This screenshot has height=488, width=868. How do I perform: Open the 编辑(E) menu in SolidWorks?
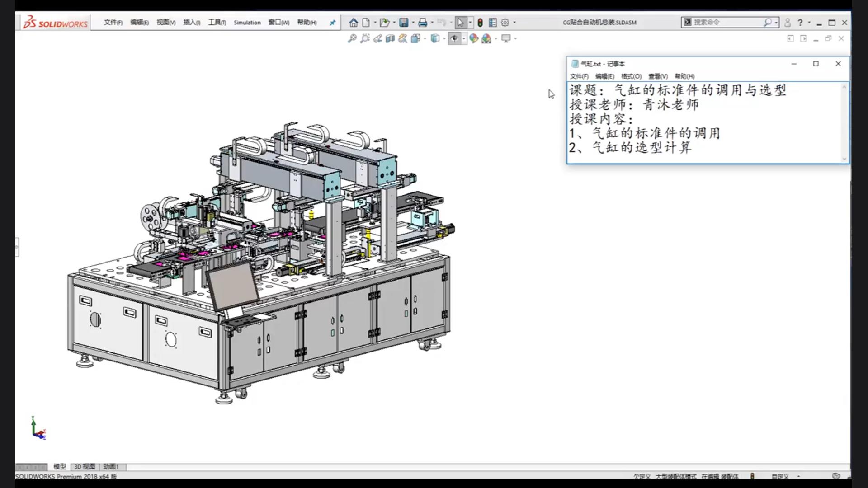click(140, 23)
